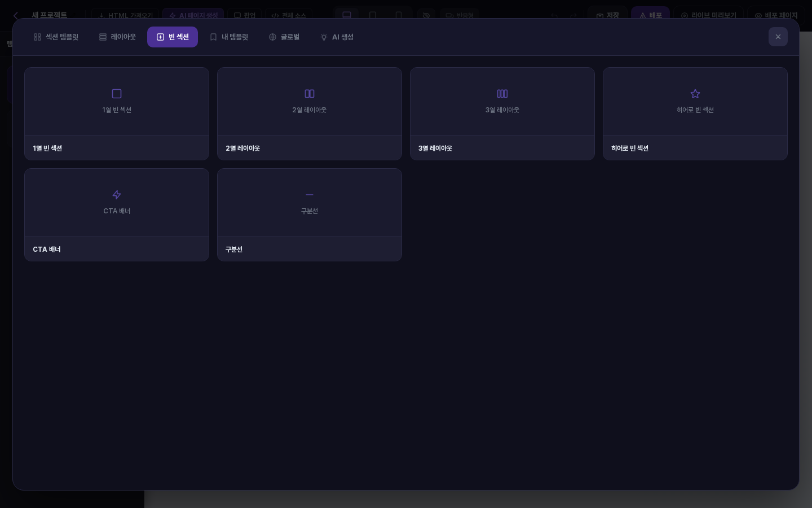Click the bold 1열 빈 섹션 card title
The width and height of the screenshot is (812, 508).
[x=47, y=148]
